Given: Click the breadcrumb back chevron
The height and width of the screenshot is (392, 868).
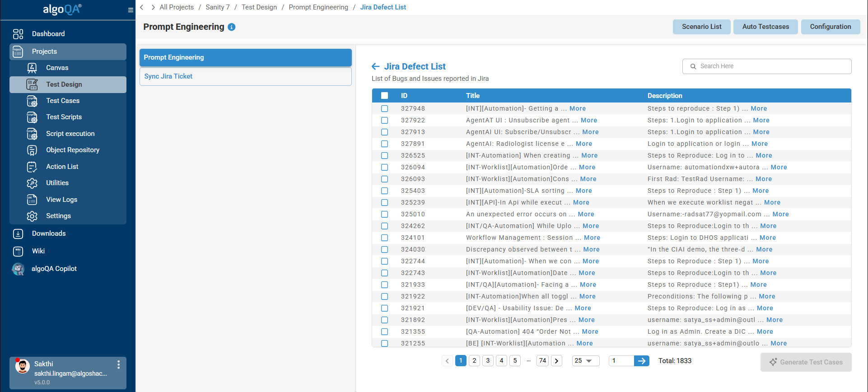Looking at the screenshot, I should 142,7.
